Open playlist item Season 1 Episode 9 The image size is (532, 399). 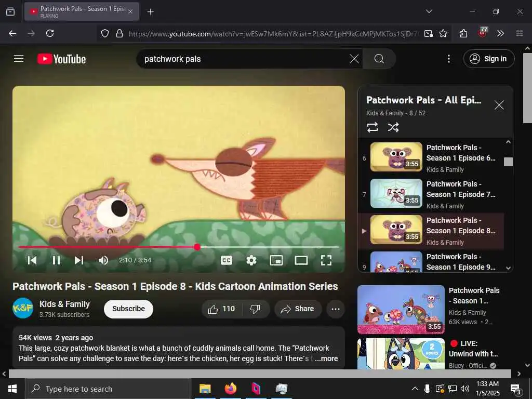point(431,262)
